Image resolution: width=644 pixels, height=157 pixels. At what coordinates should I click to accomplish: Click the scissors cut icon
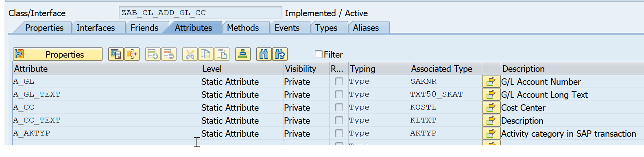(x=190, y=54)
